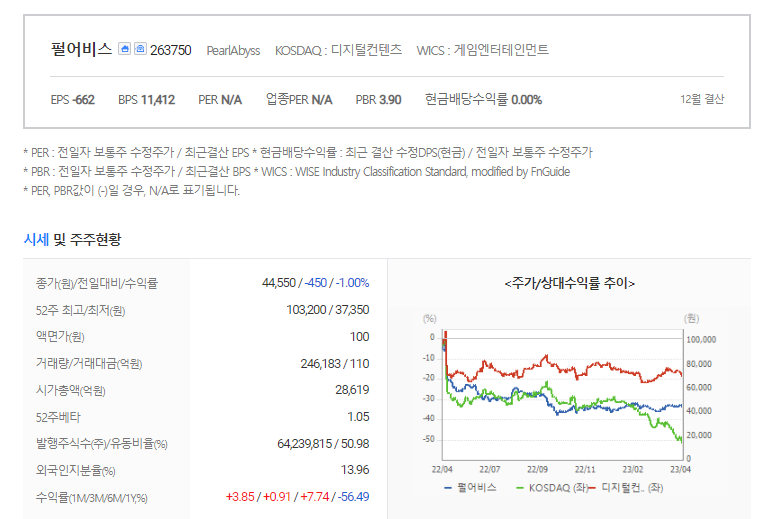Select market cap value 28,619
Screen dimensions: 762x519
352,390
